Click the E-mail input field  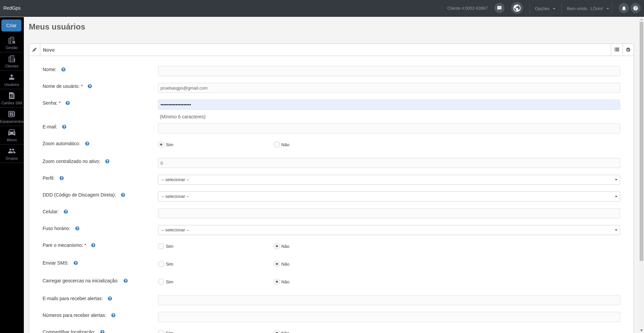tap(389, 128)
